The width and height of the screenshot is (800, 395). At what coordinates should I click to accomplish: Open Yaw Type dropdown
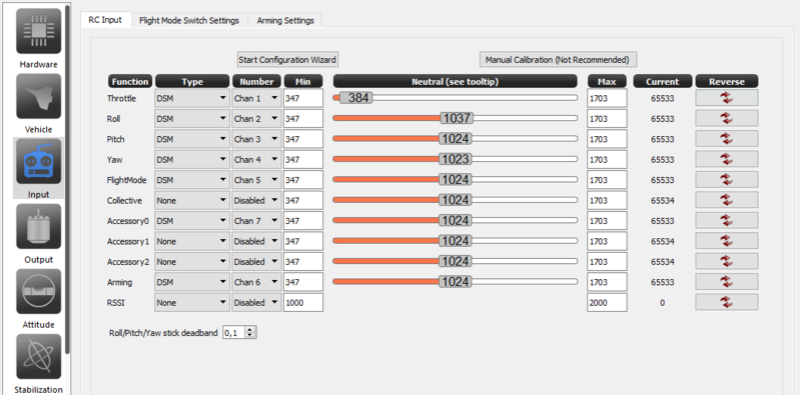point(192,159)
